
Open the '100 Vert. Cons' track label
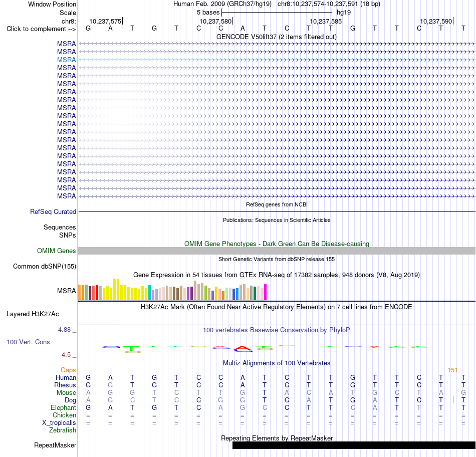28,342
